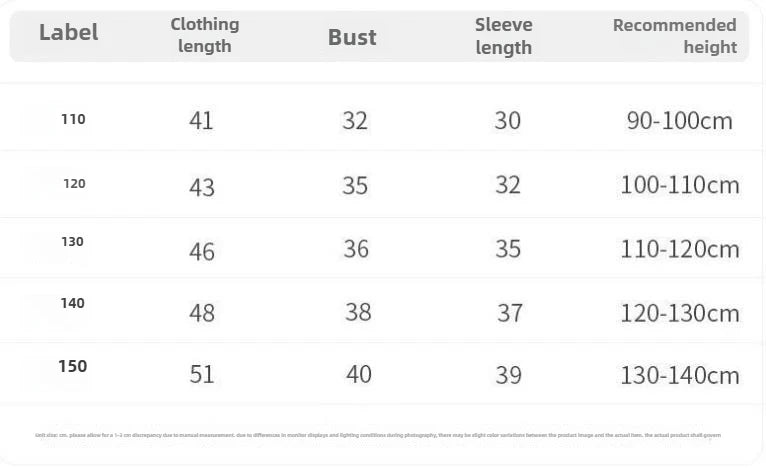Select the size label 120
Screen dimensions: 766x468
[x=74, y=183]
